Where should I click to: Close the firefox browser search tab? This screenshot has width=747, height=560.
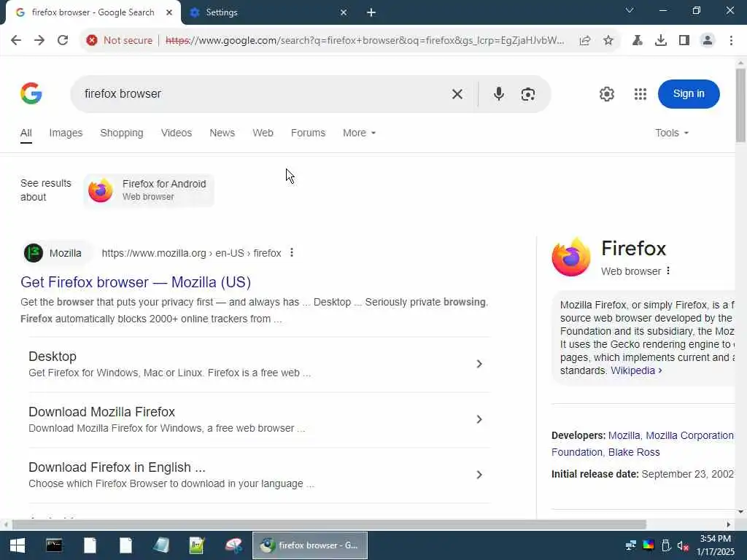click(169, 12)
